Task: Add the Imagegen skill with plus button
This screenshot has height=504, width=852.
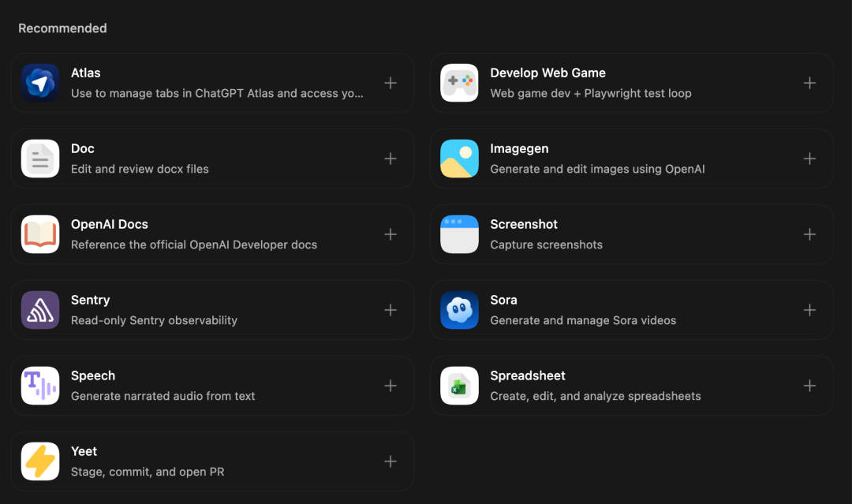Action: [x=809, y=159]
